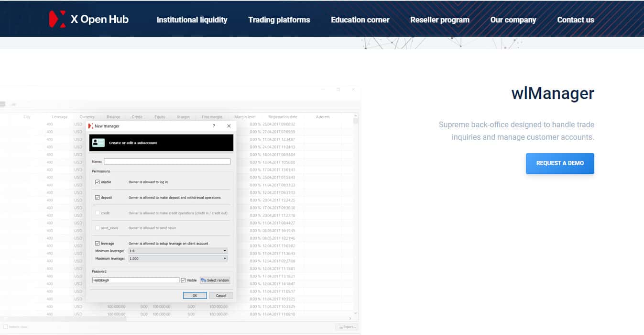The width and height of the screenshot is (644, 335).
Task: Click the subaccount ID card icon
Action: pos(98,143)
